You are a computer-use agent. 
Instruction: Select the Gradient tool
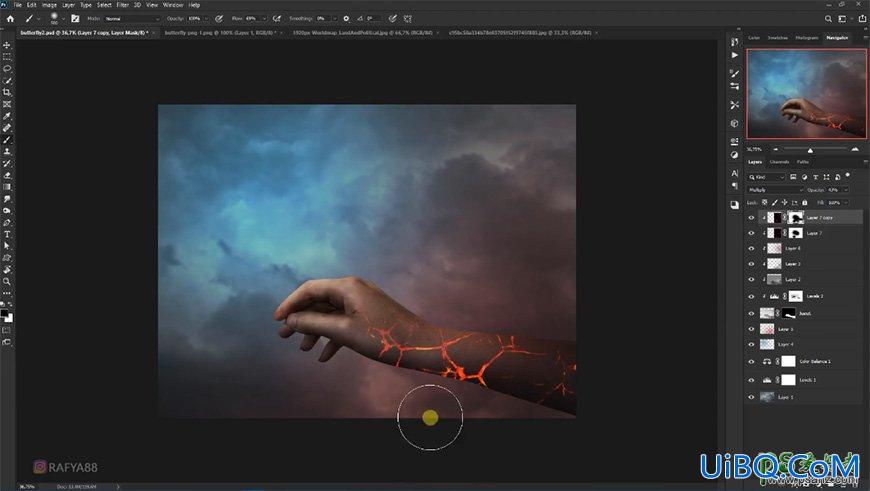pyautogui.click(x=7, y=187)
